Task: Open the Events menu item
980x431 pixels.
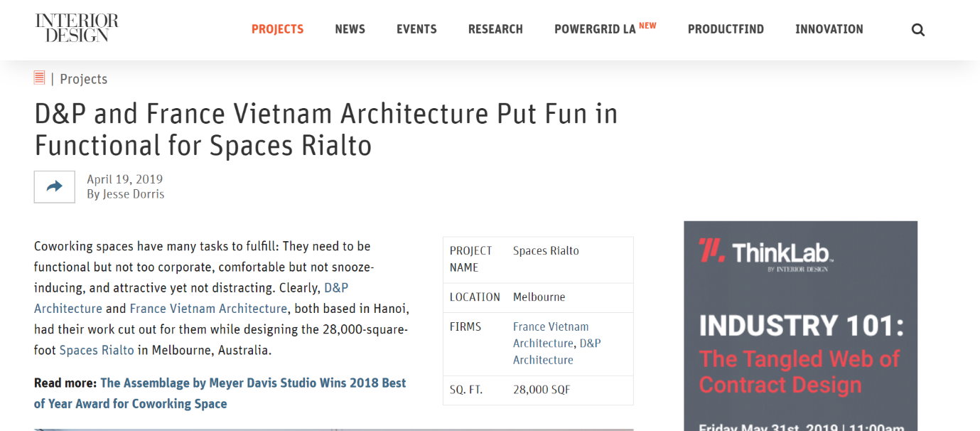Action: (416, 29)
